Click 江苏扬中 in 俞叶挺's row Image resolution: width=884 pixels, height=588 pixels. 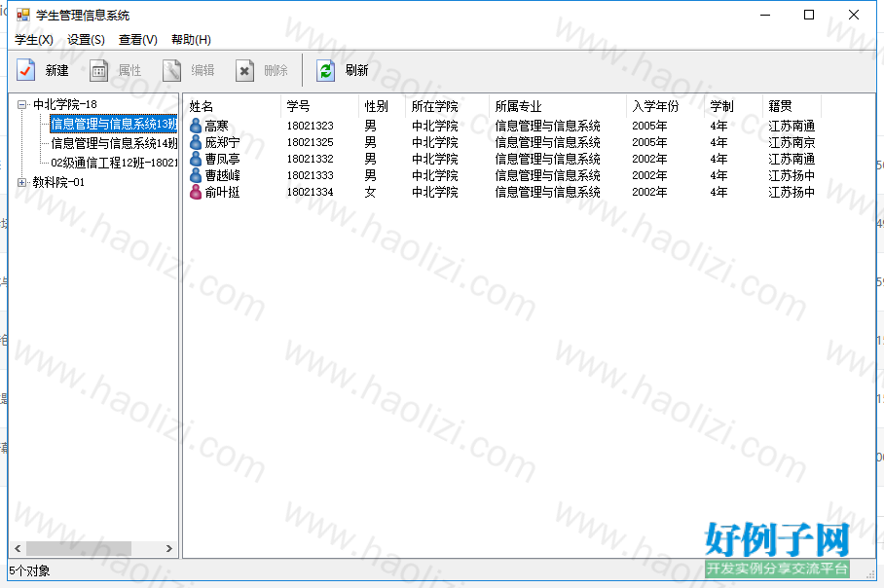(792, 192)
